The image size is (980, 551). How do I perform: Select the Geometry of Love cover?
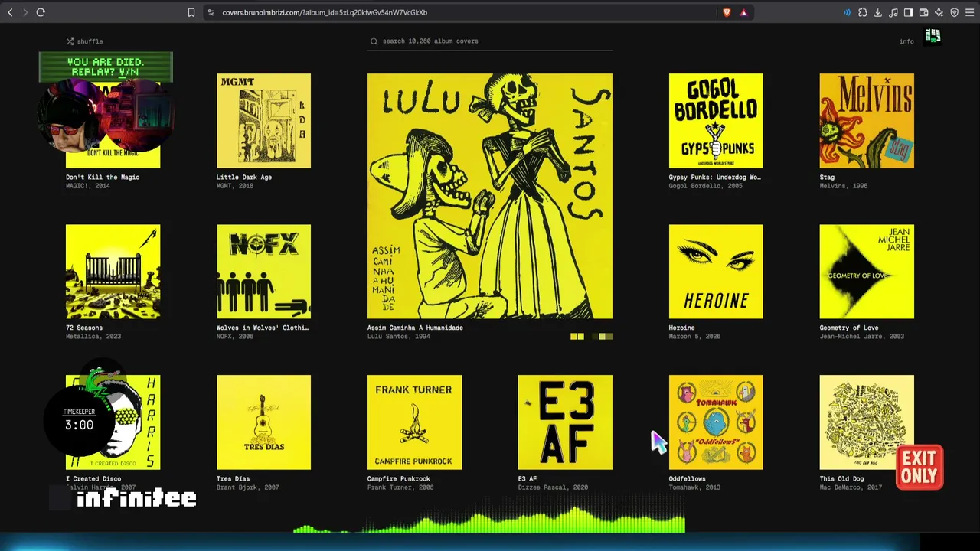(867, 272)
